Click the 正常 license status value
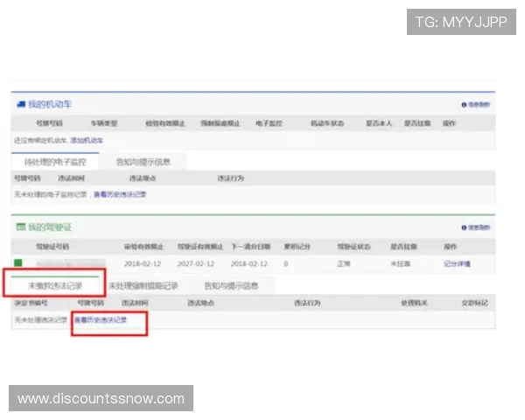The image size is (525, 420). tap(344, 263)
